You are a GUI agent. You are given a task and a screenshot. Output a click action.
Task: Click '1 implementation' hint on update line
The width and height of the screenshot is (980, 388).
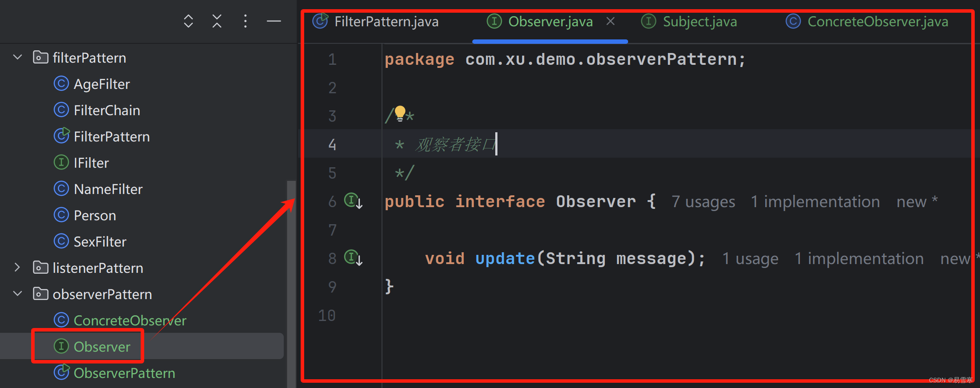click(859, 259)
